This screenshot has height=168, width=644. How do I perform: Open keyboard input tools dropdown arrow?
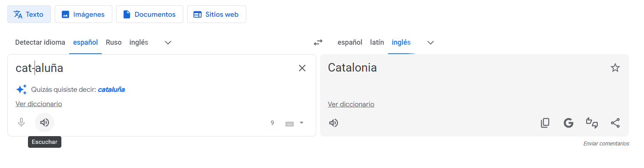pos(301,123)
